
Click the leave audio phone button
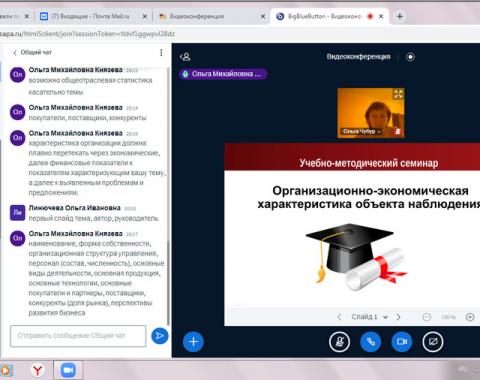click(370, 342)
